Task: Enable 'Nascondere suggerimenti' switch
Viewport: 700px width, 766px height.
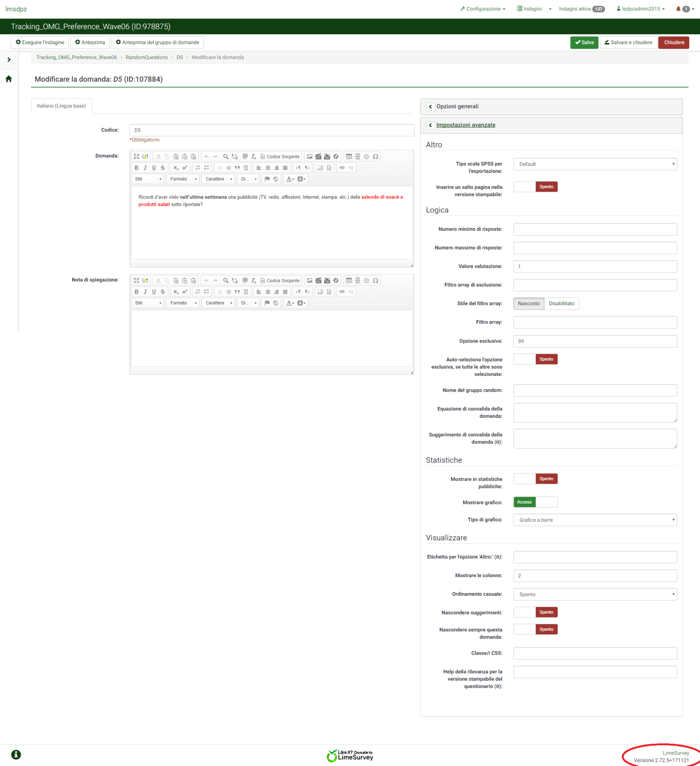Action: [535, 612]
